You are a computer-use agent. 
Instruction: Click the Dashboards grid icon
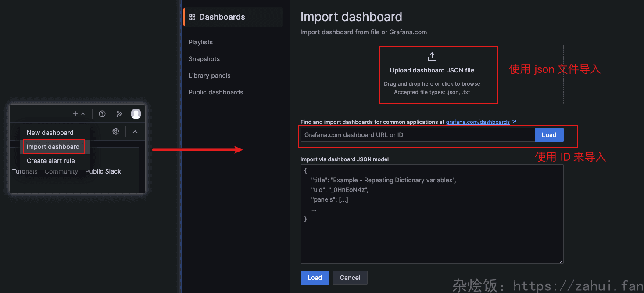[192, 17]
